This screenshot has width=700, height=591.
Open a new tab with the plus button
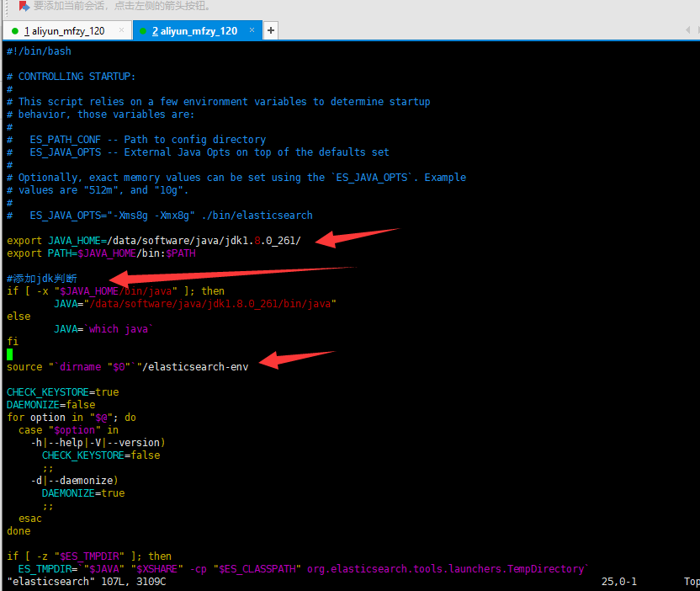tap(270, 29)
